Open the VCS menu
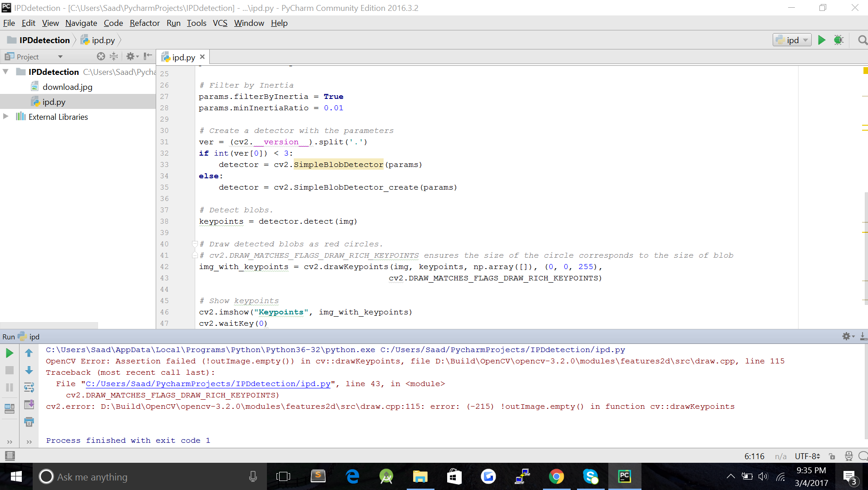The height and width of the screenshot is (490, 868). tap(220, 23)
